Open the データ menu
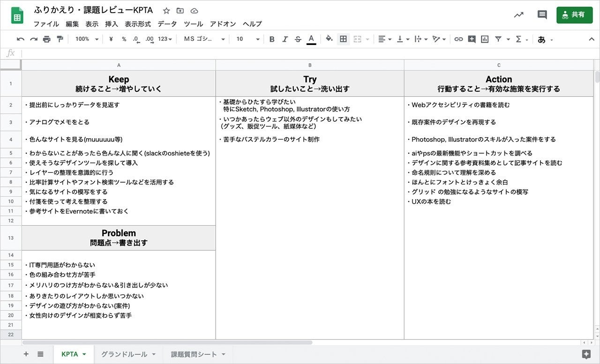This screenshot has height=364, width=600. coord(167,24)
